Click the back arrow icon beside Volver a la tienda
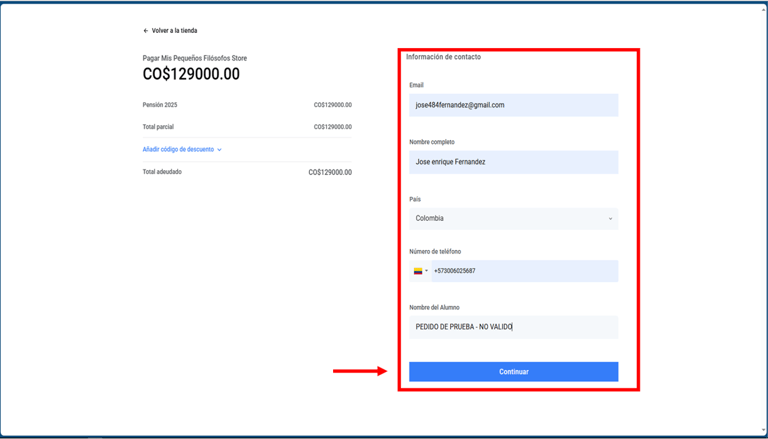The image size is (768, 439). [145, 30]
